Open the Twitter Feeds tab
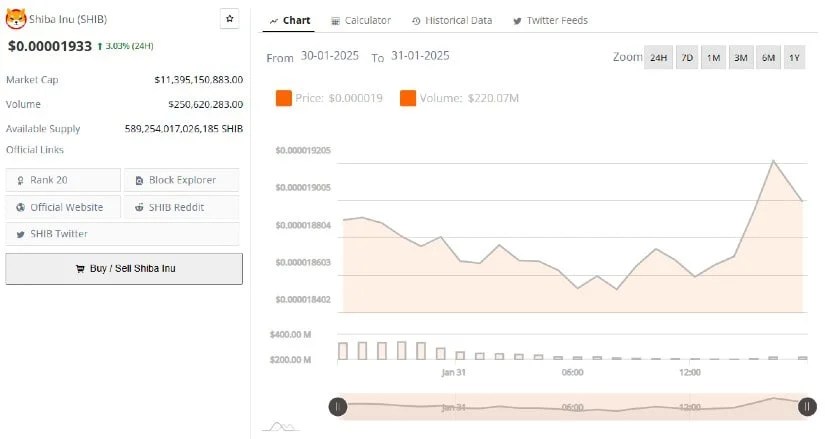This screenshot has height=439, width=825. pyautogui.click(x=550, y=20)
